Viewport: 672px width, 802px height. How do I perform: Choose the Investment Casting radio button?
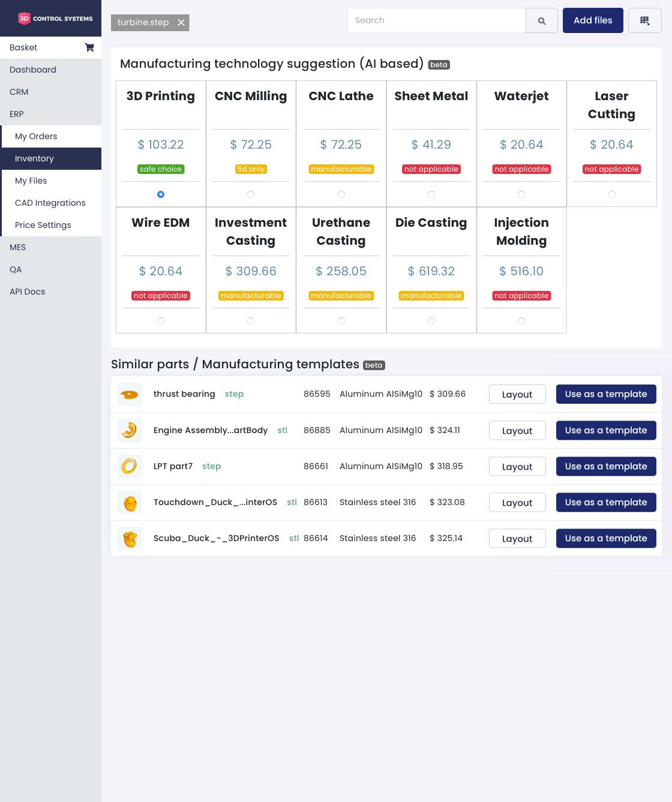coord(251,320)
